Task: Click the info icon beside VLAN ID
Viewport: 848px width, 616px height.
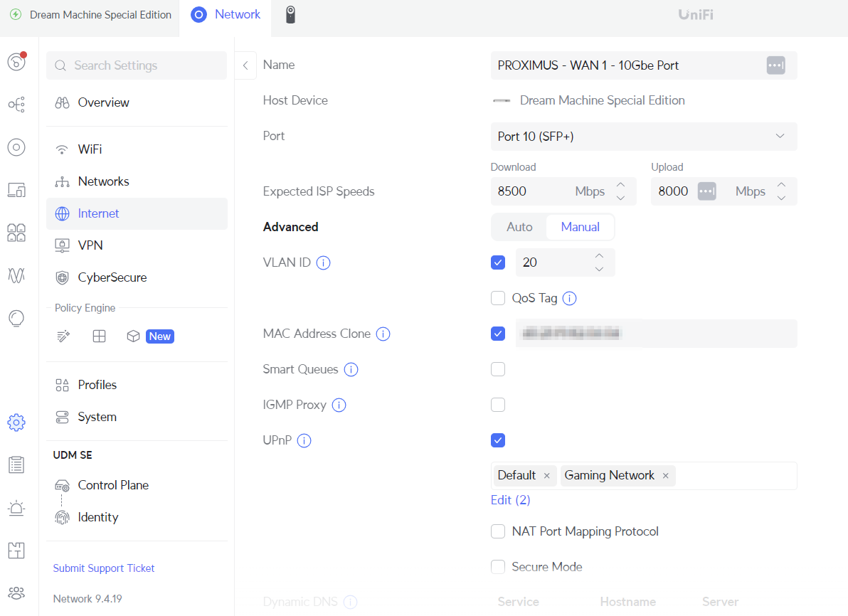Action: [x=323, y=262]
